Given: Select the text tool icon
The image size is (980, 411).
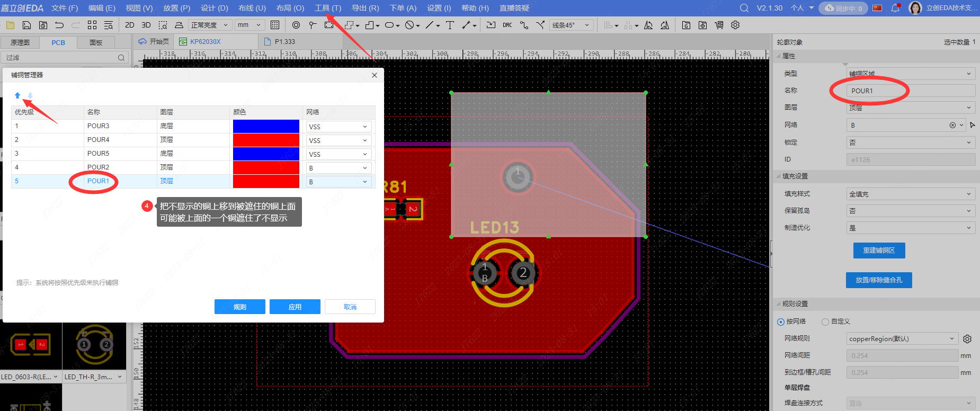Looking at the screenshot, I should click(450, 25).
